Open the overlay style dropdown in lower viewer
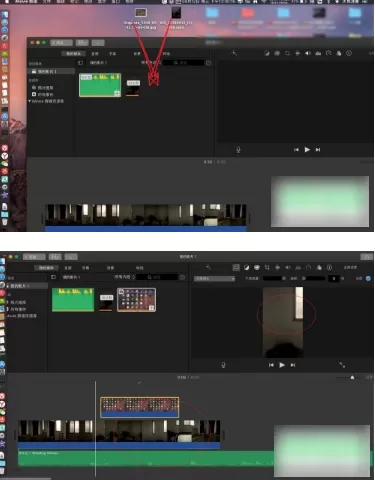 [x=215, y=278]
